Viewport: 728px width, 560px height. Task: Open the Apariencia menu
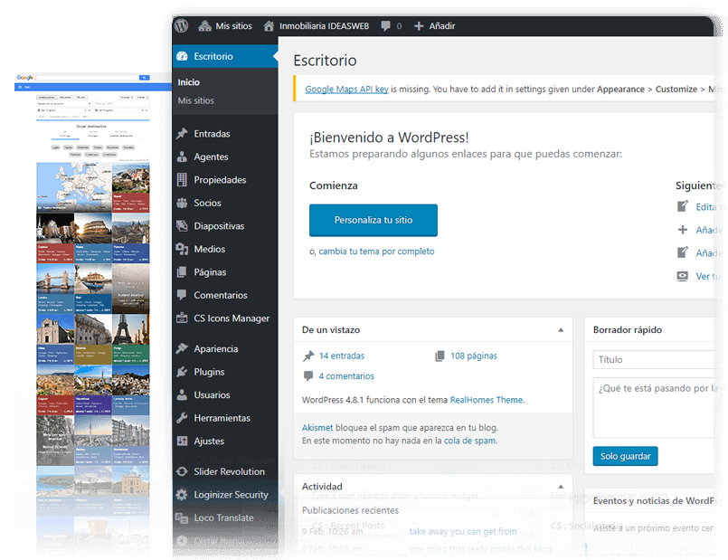coord(225,348)
